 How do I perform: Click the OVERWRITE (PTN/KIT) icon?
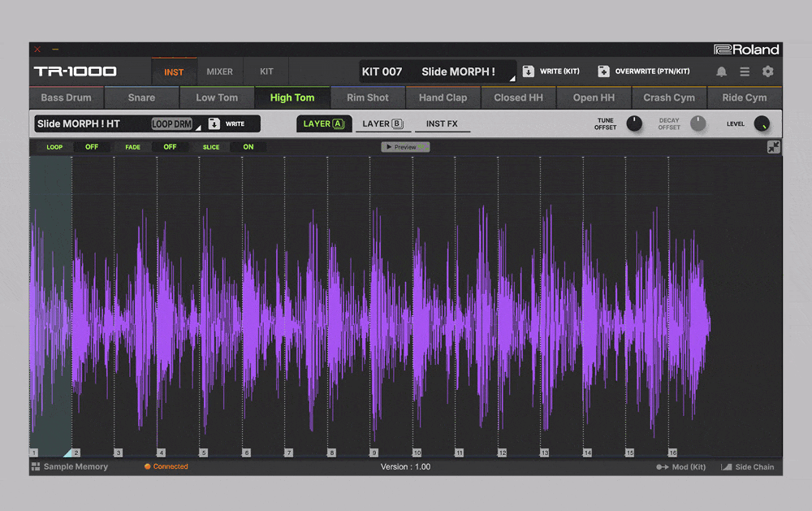pyautogui.click(x=603, y=71)
